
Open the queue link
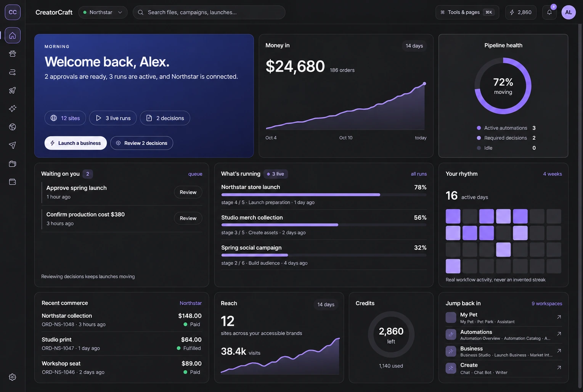click(x=195, y=174)
